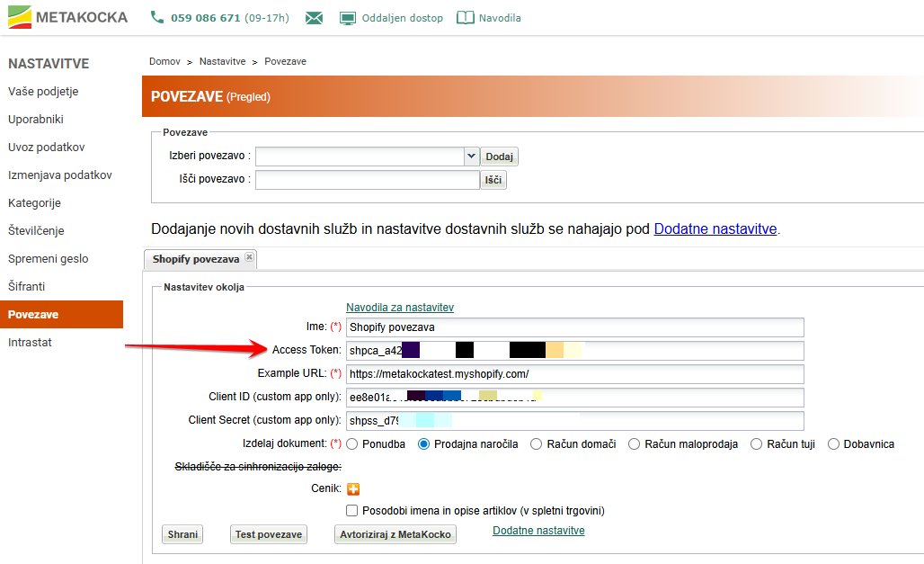Click the Shrani button
Viewport: 924px width, 564px height.
pos(182,534)
